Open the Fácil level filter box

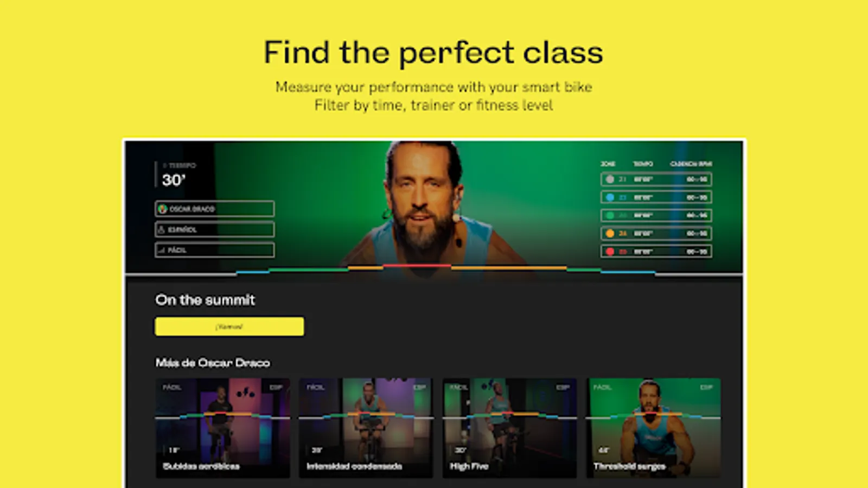click(215, 250)
